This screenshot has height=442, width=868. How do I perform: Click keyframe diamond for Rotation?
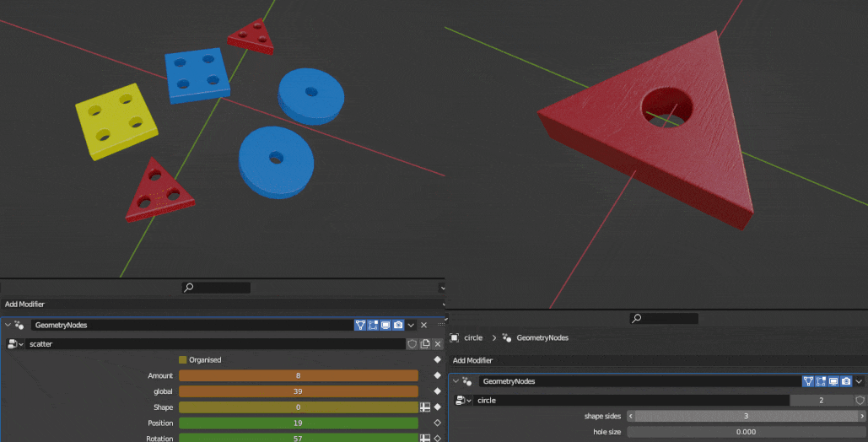[x=437, y=438]
